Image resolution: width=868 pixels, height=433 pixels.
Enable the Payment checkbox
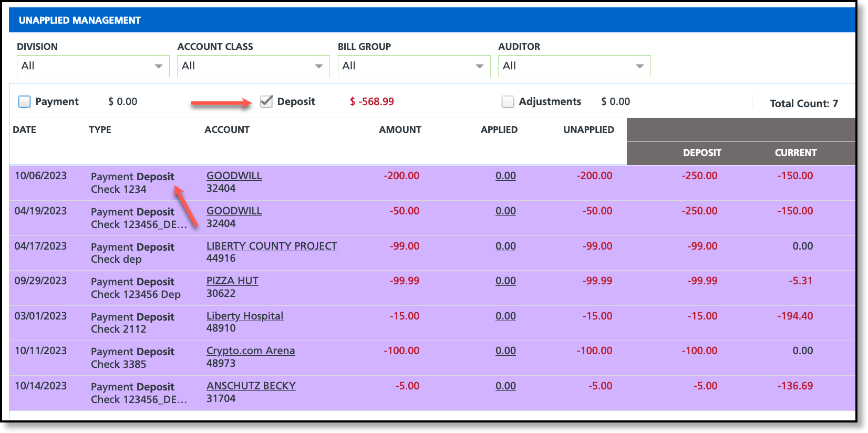click(25, 101)
